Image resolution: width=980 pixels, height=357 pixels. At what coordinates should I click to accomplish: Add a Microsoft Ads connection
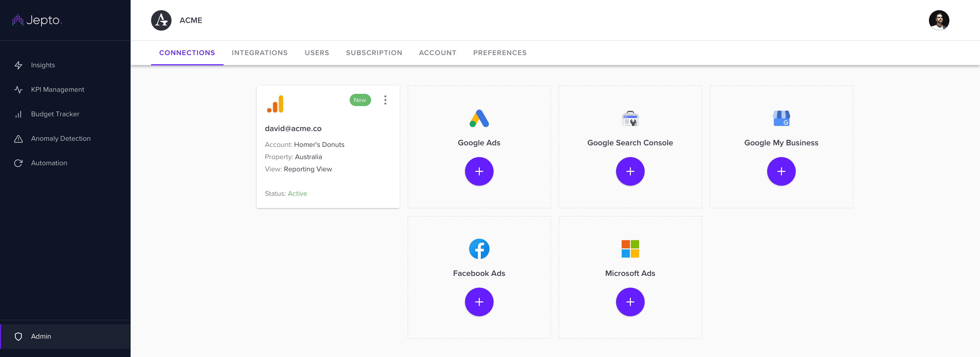click(x=630, y=302)
